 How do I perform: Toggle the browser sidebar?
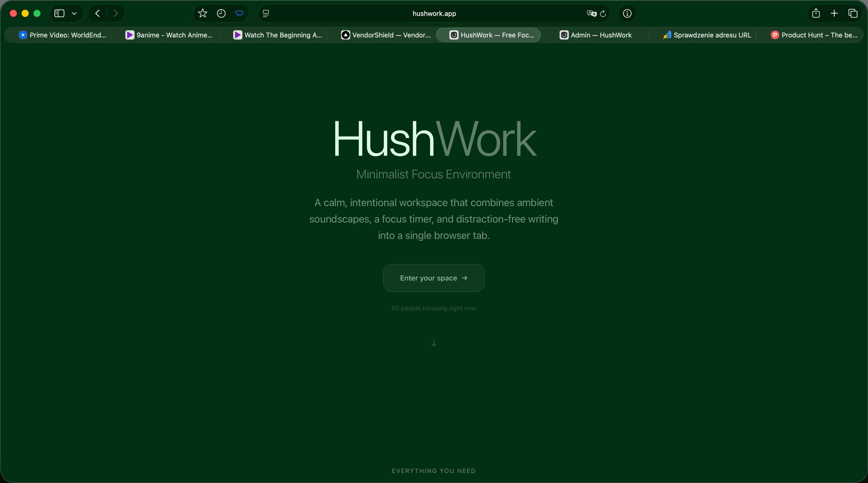pos(59,13)
